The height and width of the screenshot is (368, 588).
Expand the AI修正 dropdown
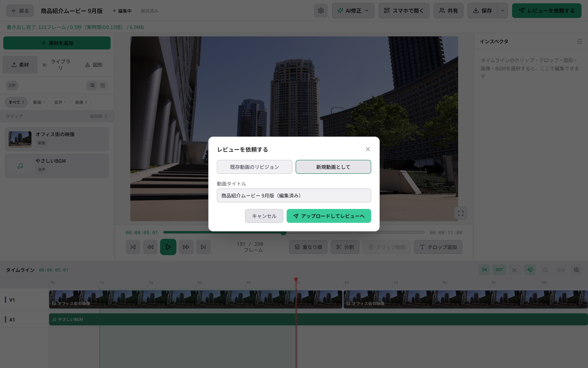[353, 11]
